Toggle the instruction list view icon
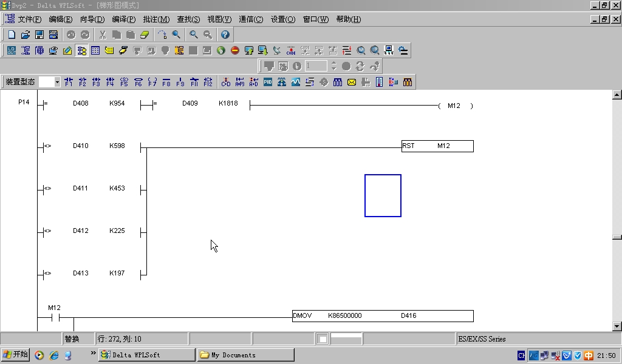 pyautogui.click(x=95, y=50)
